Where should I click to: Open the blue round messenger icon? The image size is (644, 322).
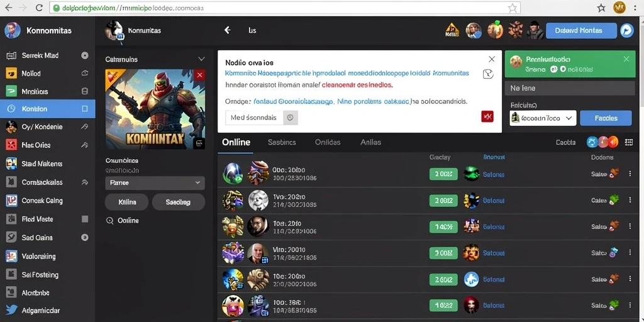[x=627, y=30]
